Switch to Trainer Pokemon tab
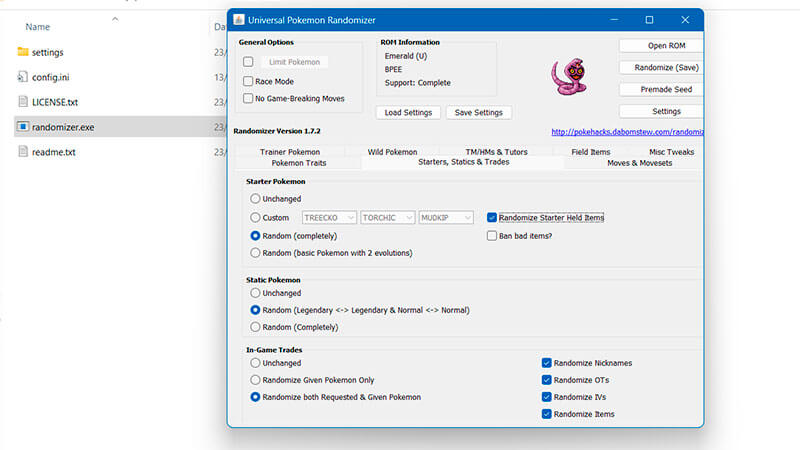Image resolution: width=800 pixels, height=450 pixels. coord(290,152)
